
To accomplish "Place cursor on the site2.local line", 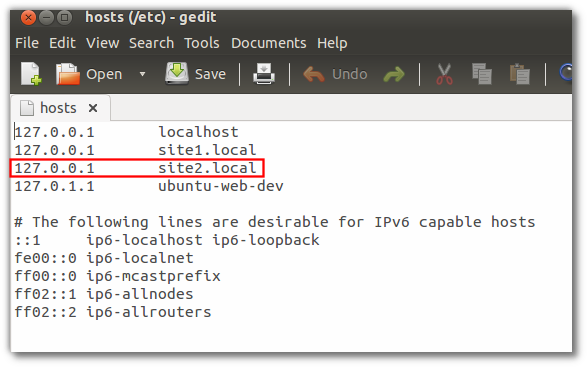I will [137, 168].
